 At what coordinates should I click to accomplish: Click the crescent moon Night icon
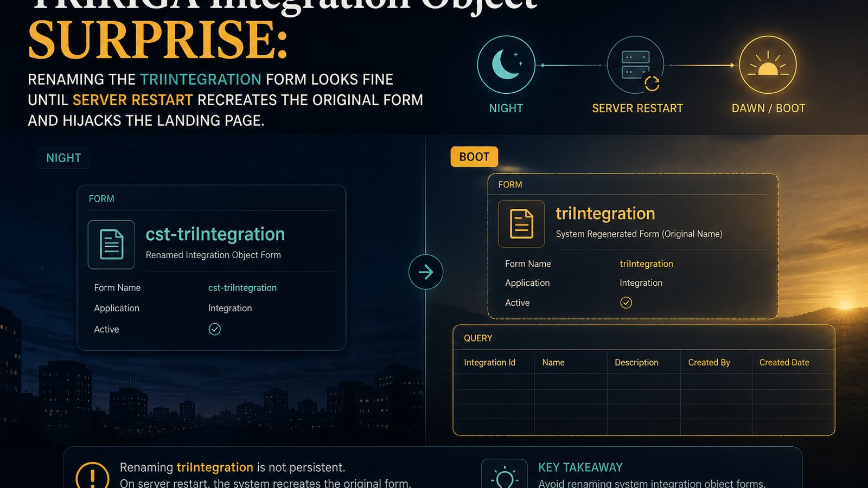click(x=506, y=65)
